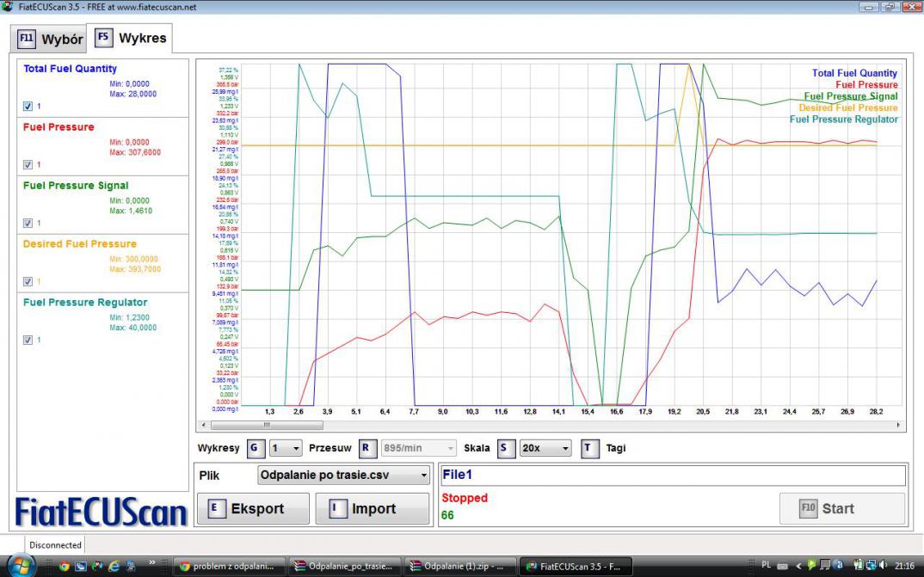
Task: Click the Total Fuel Quantity heading in the side panel
Action: pyautogui.click(x=71, y=69)
